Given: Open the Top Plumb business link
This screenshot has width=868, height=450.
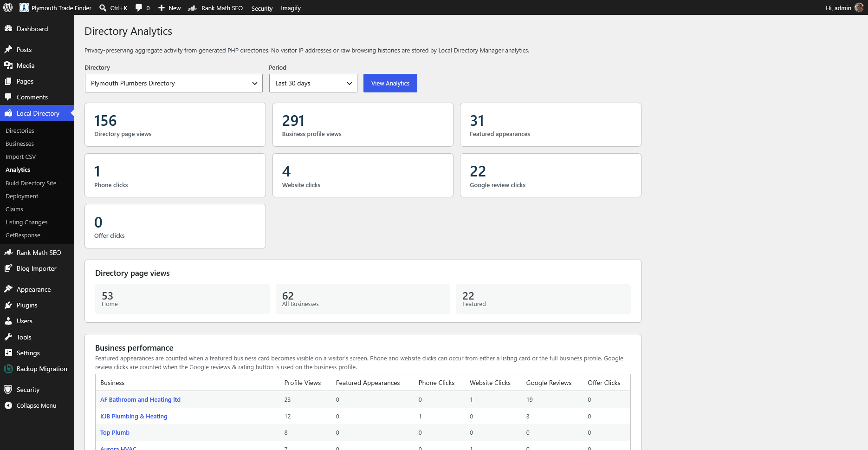Looking at the screenshot, I should point(115,432).
